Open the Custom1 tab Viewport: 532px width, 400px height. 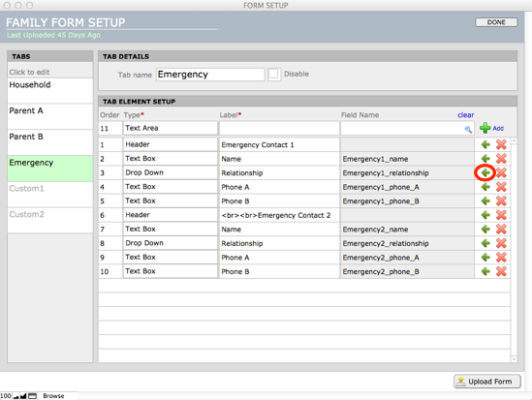click(x=50, y=195)
